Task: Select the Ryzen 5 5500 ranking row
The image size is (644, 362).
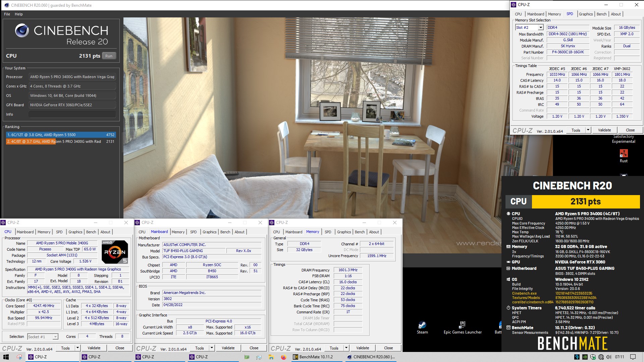Action: 61,135
